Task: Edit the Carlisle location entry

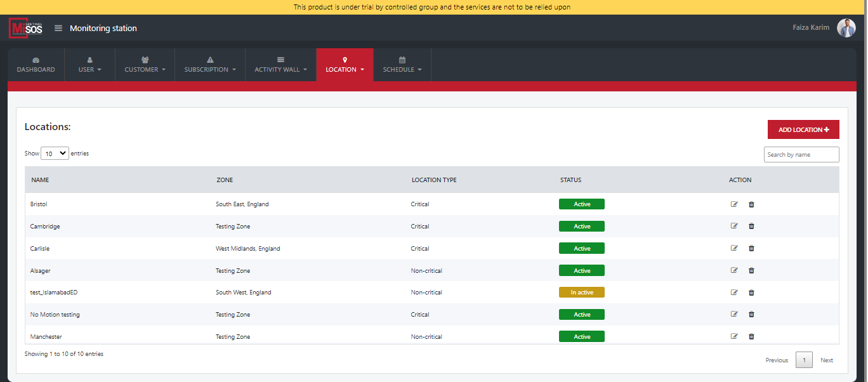Action: coord(734,249)
